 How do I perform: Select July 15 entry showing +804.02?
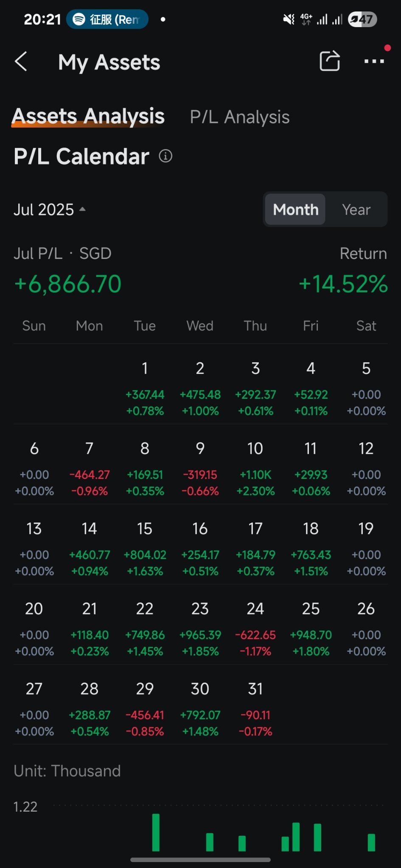145,548
